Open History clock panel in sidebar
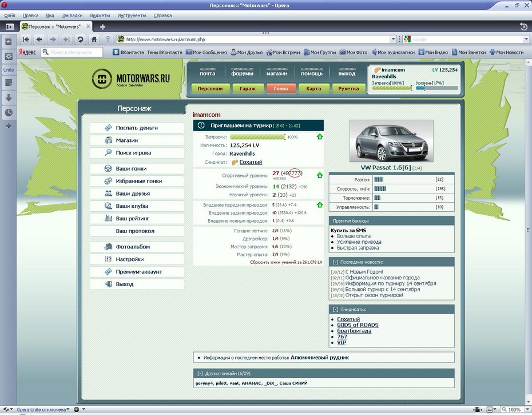532x415 pixels. (9, 112)
